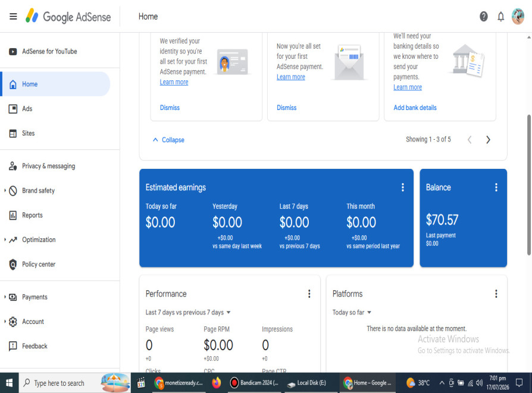Click the Payments icon in sidebar
Viewport: 532px width, 393px height.
pyautogui.click(x=13, y=297)
